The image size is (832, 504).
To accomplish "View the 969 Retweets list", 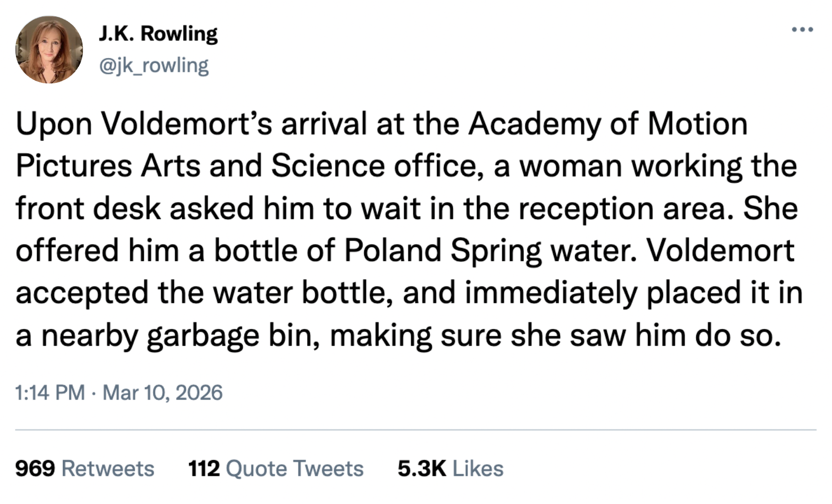I will (x=84, y=469).
